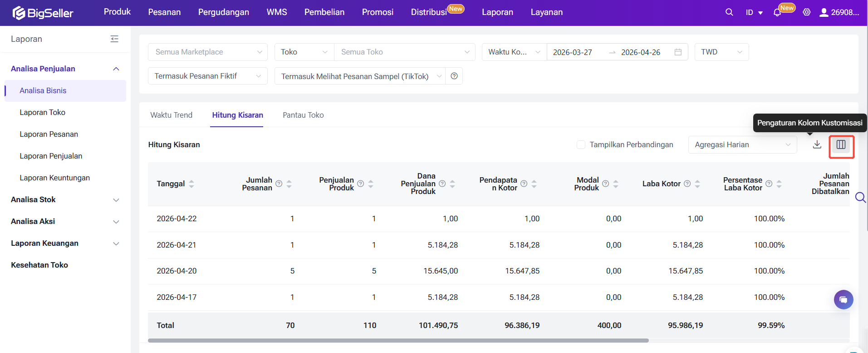Open the Agregasi Harian dropdown

pyautogui.click(x=742, y=145)
